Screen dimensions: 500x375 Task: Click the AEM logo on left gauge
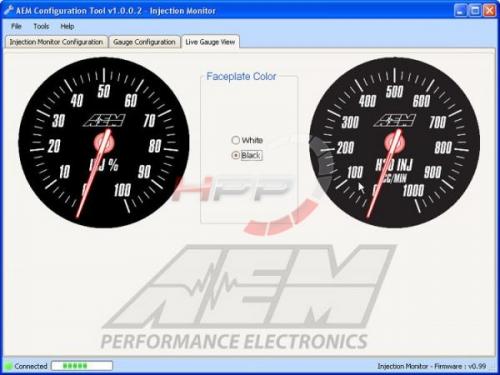(x=104, y=120)
